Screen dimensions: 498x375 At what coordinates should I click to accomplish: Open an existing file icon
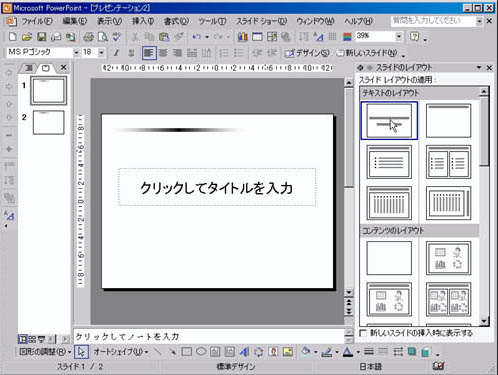tap(27, 37)
